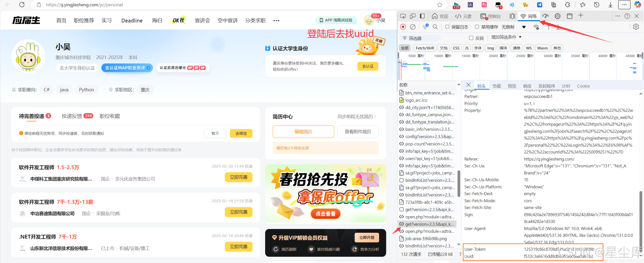This screenshot has height=263, width=644.
Task: Open DevTools help question mark icon
Action: tap(627, 16)
